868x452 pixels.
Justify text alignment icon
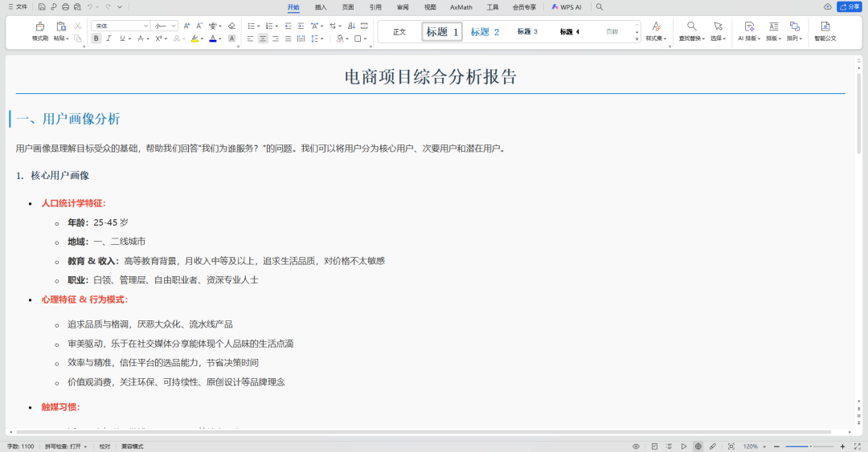click(x=288, y=39)
